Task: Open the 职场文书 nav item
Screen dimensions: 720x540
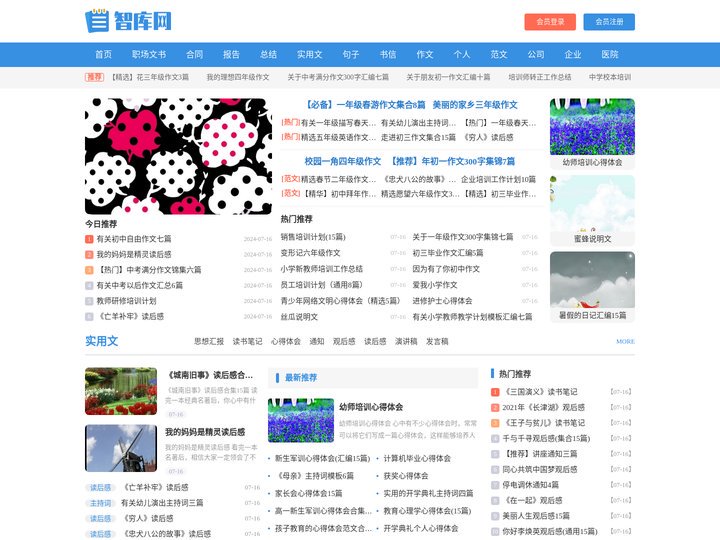Action: coord(149,55)
